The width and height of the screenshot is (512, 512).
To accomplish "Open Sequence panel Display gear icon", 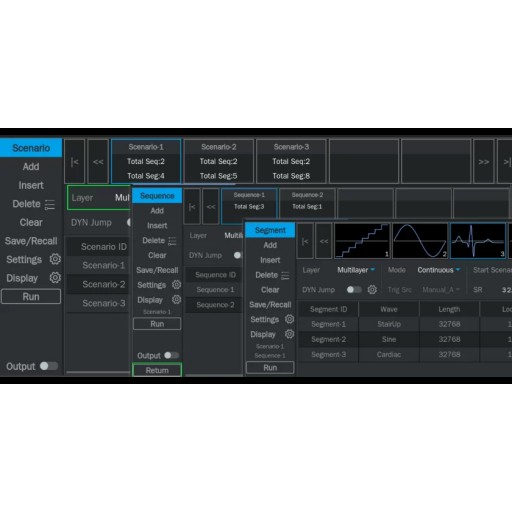I will pyautogui.click(x=176, y=300).
